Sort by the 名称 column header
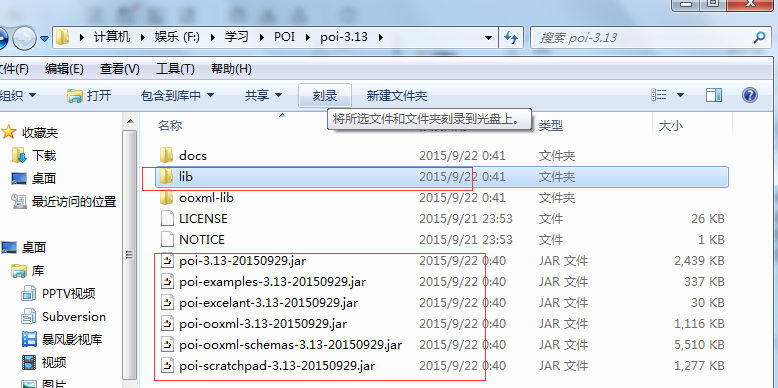The image size is (778, 388). pyautogui.click(x=170, y=126)
